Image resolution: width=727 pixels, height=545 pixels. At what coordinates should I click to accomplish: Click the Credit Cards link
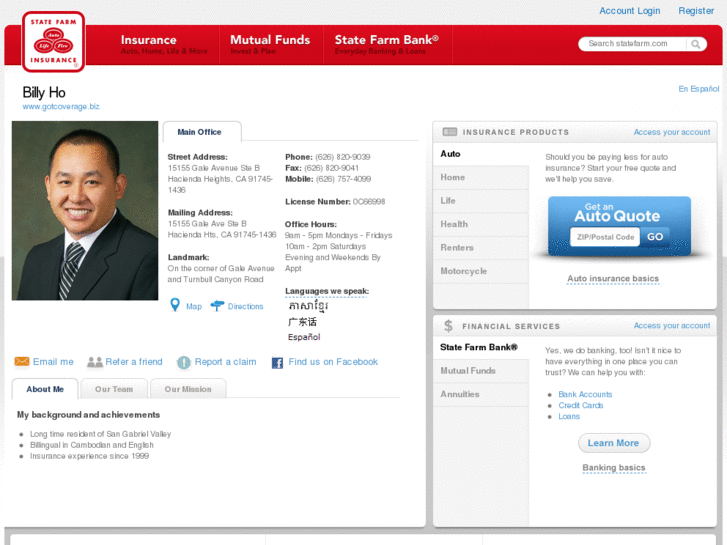580,405
